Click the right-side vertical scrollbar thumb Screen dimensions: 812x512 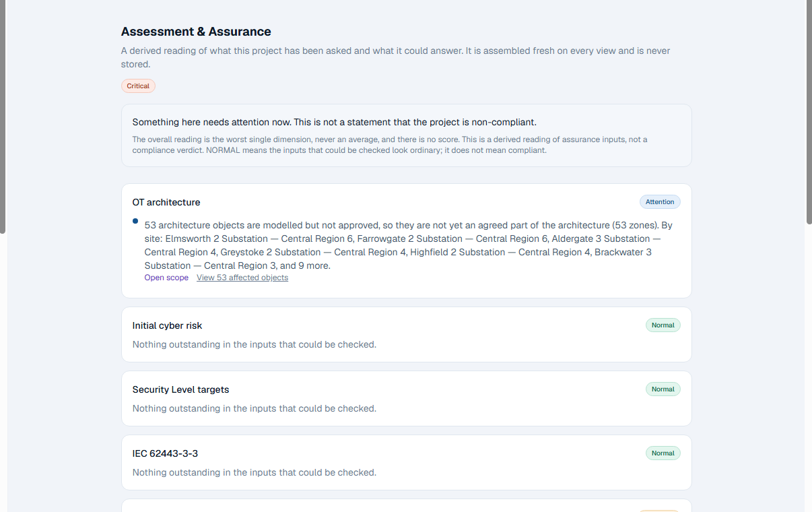809,112
